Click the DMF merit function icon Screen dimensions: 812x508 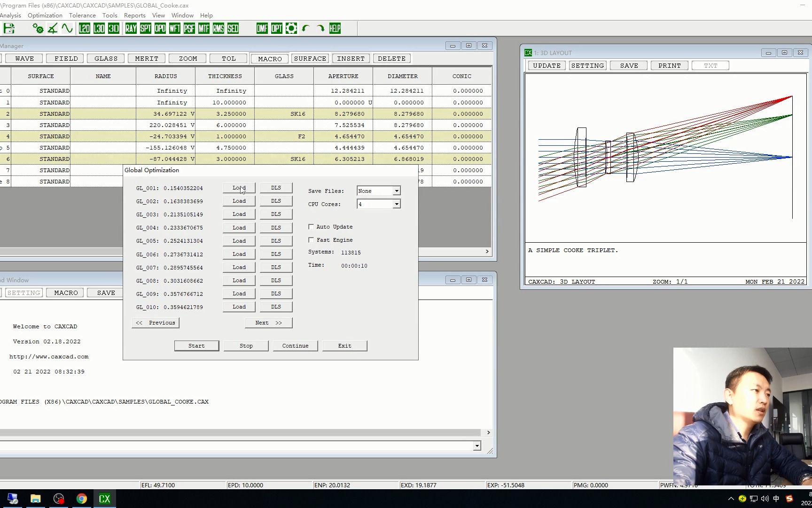(262, 28)
